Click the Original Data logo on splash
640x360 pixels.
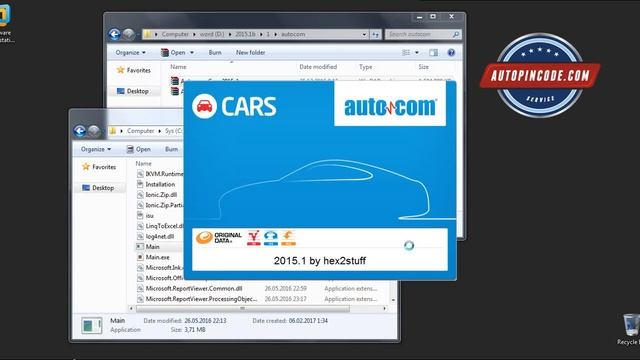tap(219, 238)
